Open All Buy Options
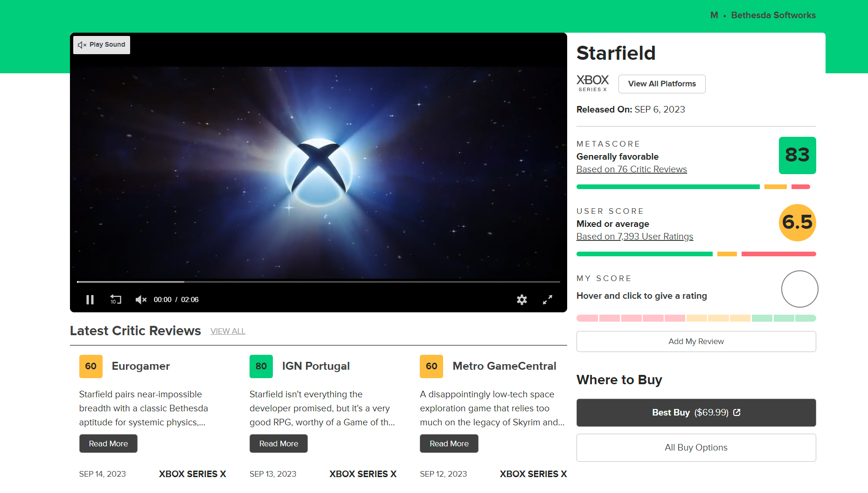Screen dimensions: 868x493 tap(696, 448)
